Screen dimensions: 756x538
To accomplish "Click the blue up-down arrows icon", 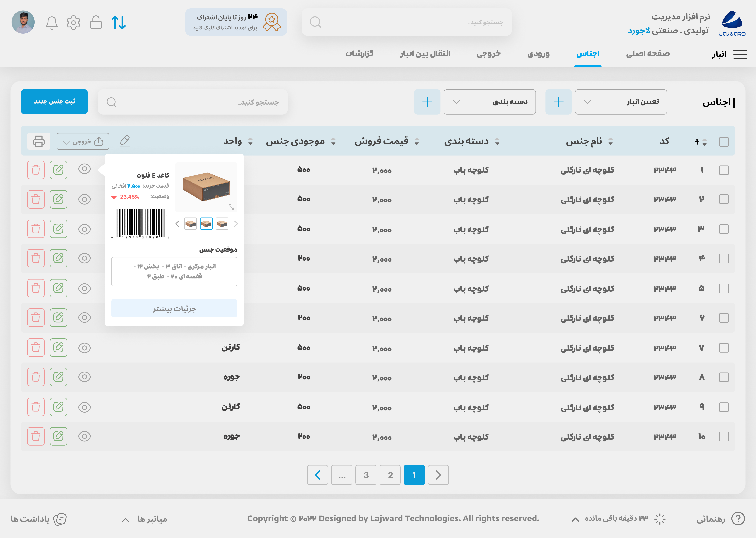I will coord(119,23).
